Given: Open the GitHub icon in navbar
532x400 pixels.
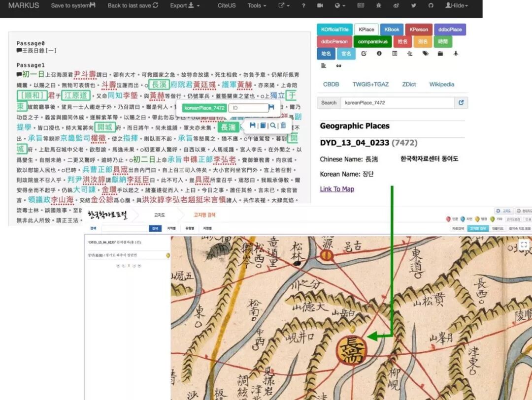Looking at the screenshot, I should pos(431,5).
